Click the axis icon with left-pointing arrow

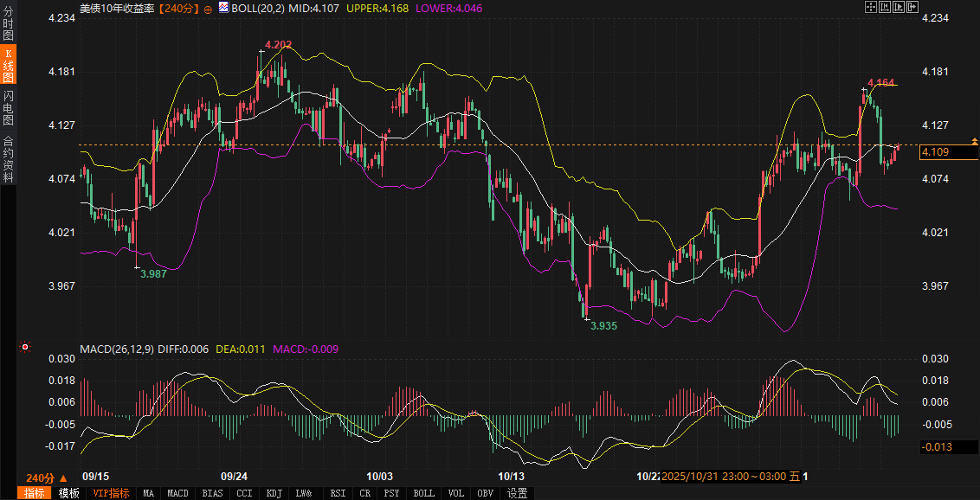[x=885, y=7]
